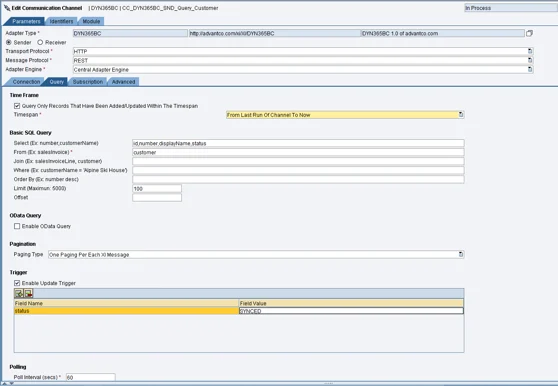Open Timespan dropdown list

pos(461,115)
